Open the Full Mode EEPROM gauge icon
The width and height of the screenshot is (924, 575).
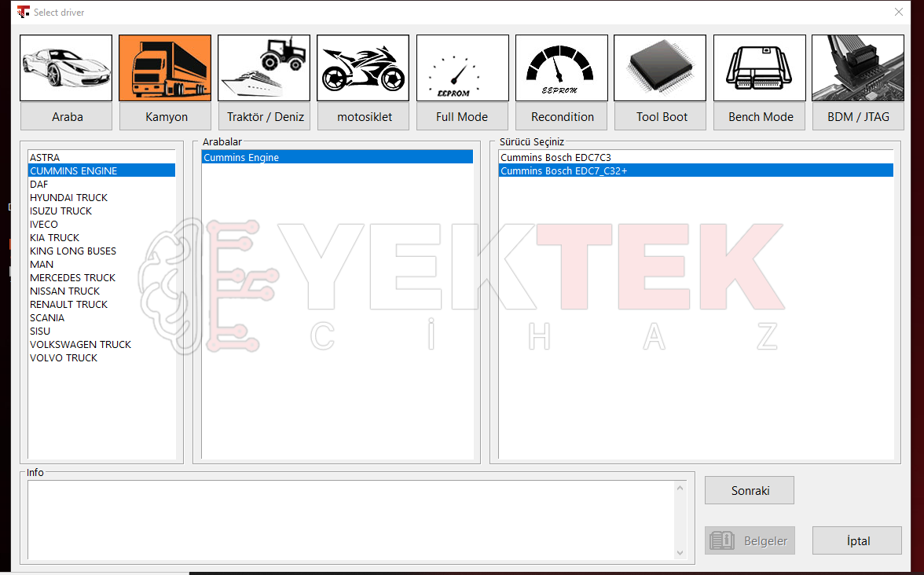tap(463, 68)
